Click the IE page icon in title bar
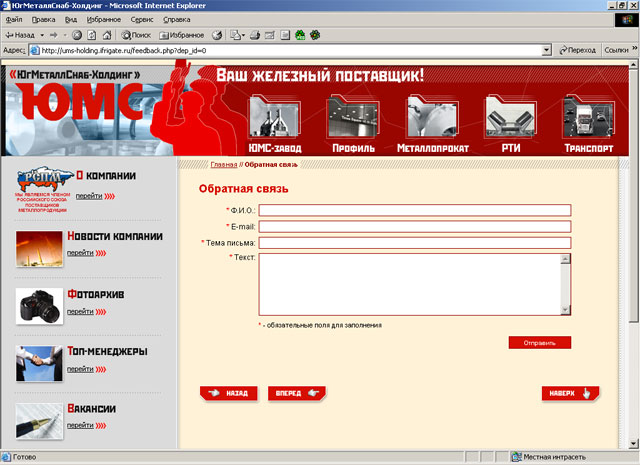 point(6,6)
